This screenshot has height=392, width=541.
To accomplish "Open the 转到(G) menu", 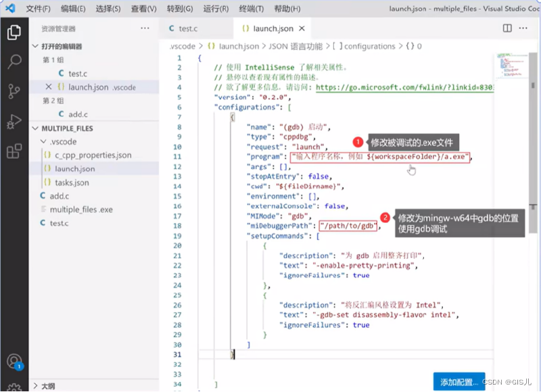I will [180, 9].
